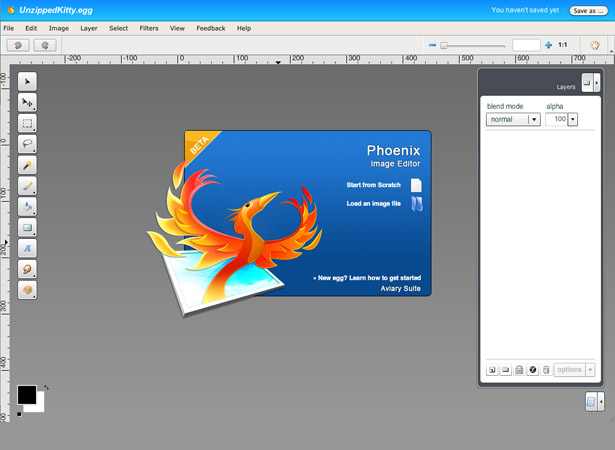Expand the layer options dropdown arrow
615x450 pixels.
(x=590, y=370)
